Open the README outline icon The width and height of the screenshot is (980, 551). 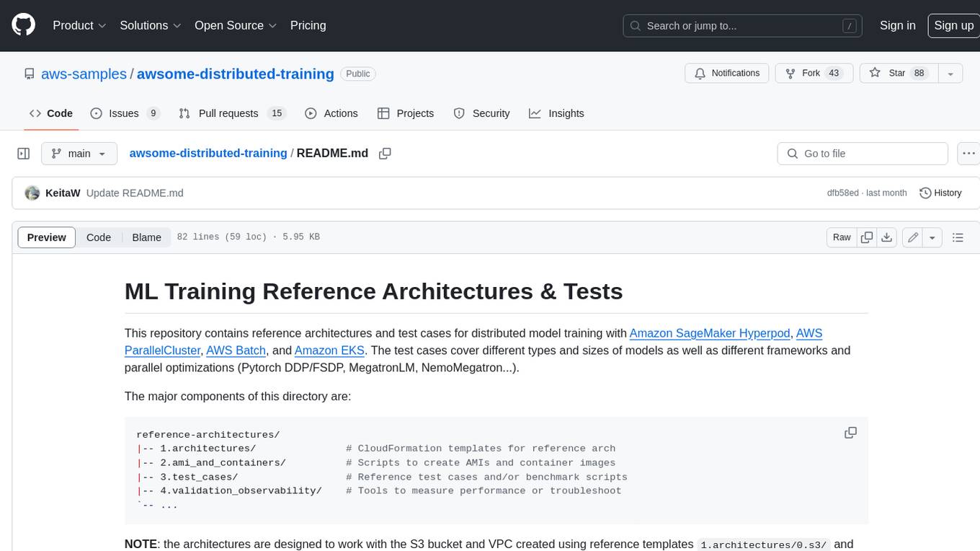pyautogui.click(x=958, y=237)
